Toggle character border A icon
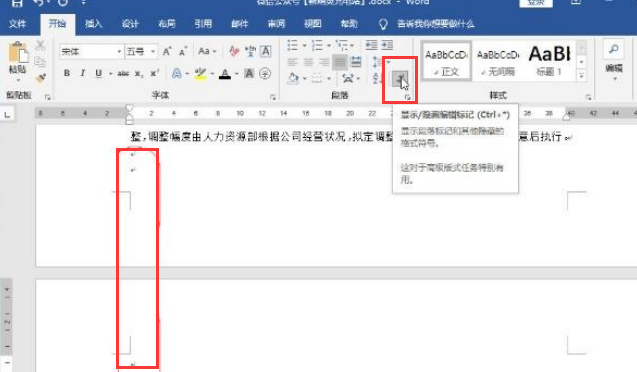The height and width of the screenshot is (372, 637). tap(266, 51)
